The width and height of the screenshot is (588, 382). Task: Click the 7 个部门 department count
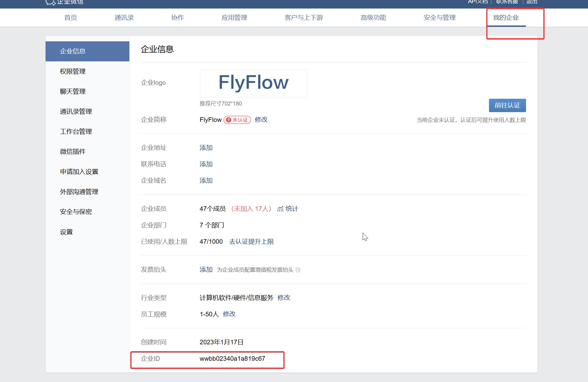212,225
